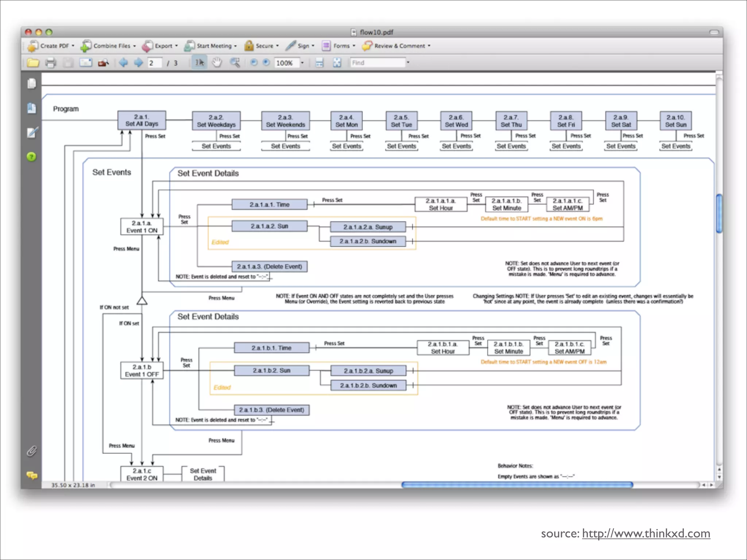
Task: Select the Hand pan tool
Action: pyautogui.click(x=217, y=63)
